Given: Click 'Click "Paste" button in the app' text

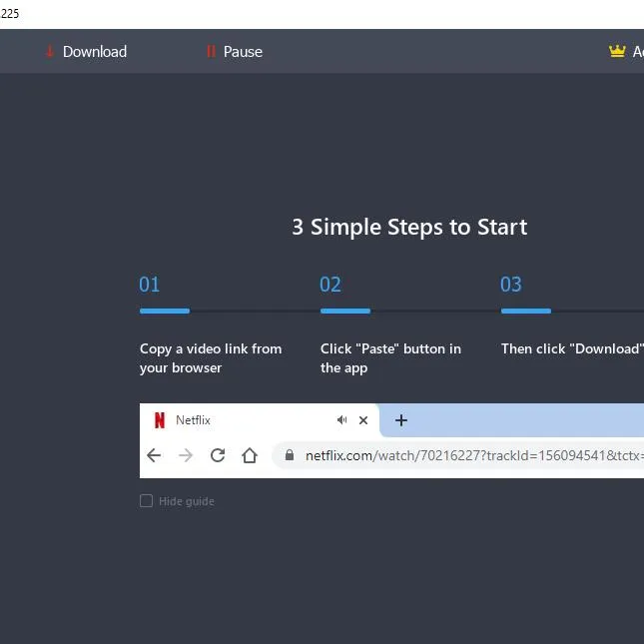Looking at the screenshot, I should pos(390,358).
